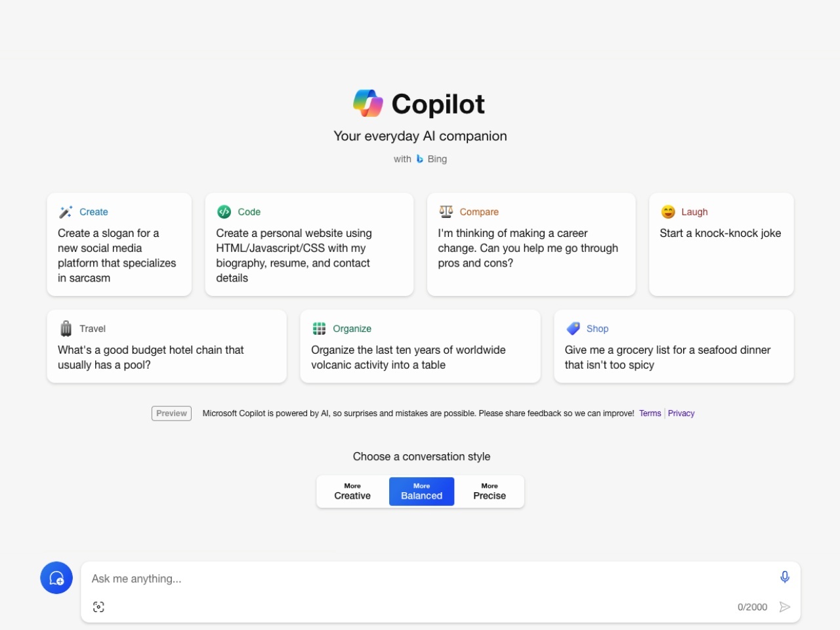Select the seafood dinner grocery list card
840x630 pixels.
coord(673,346)
